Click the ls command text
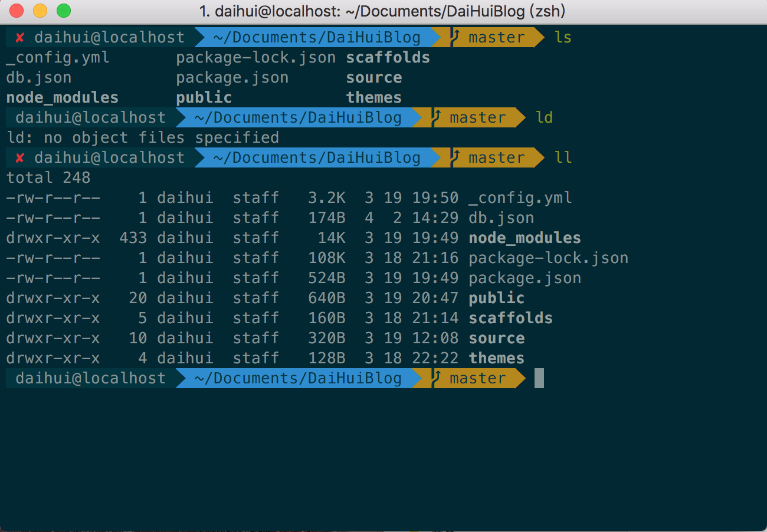Image resolution: width=767 pixels, height=532 pixels. click(563, 37)
